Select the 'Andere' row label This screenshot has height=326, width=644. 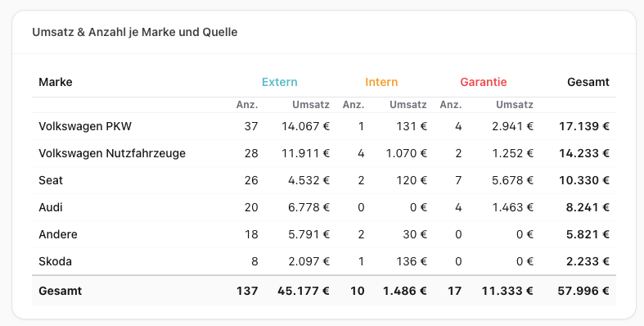point(58,234)
